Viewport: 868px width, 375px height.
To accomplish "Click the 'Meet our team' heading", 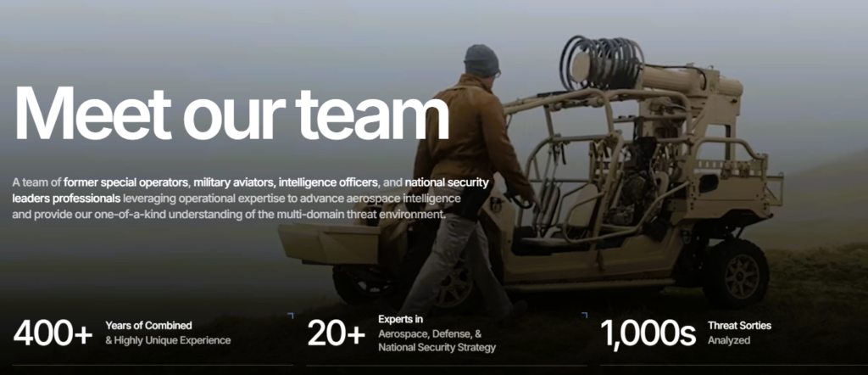I will (231, 113).
